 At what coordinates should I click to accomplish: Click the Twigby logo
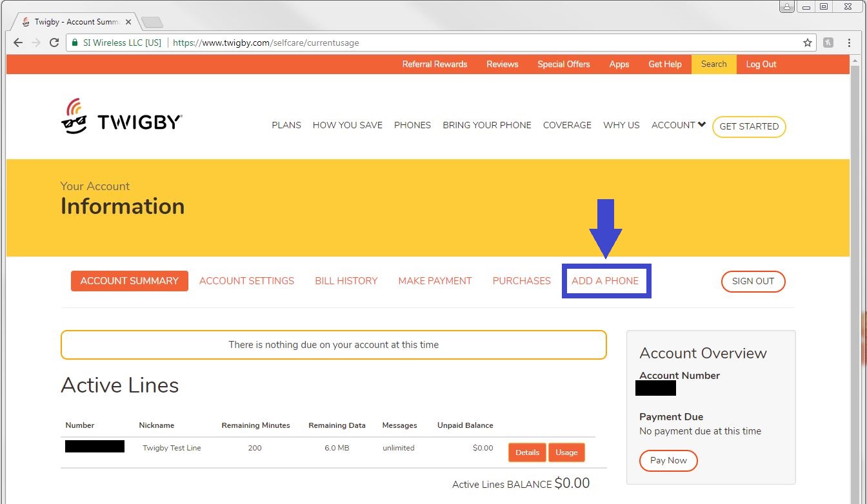click(x=121, y=117)
